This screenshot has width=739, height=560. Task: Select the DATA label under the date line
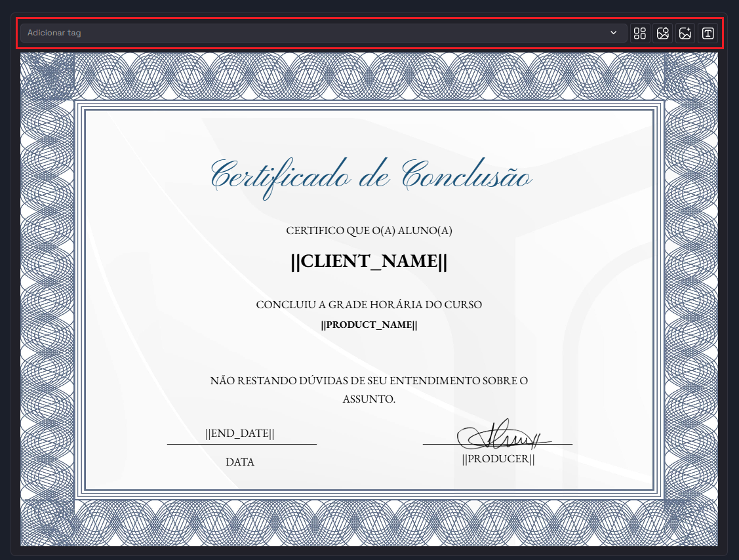[x=240, y=462]
